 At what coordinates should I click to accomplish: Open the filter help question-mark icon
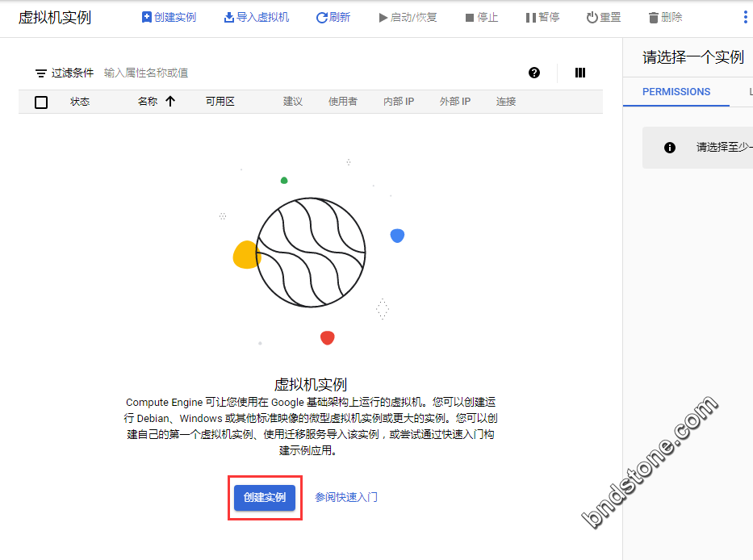tap(534, 73)
